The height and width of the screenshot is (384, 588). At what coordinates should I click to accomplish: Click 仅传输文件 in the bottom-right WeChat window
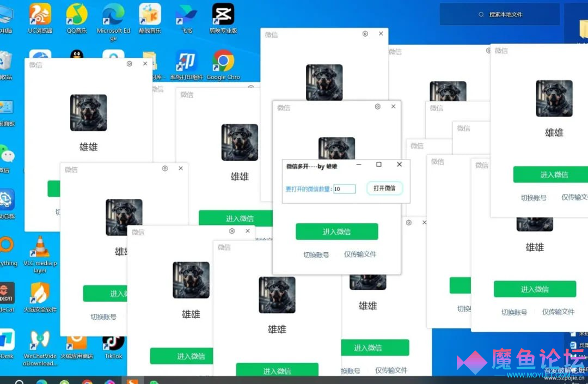(x=558, y=312)
